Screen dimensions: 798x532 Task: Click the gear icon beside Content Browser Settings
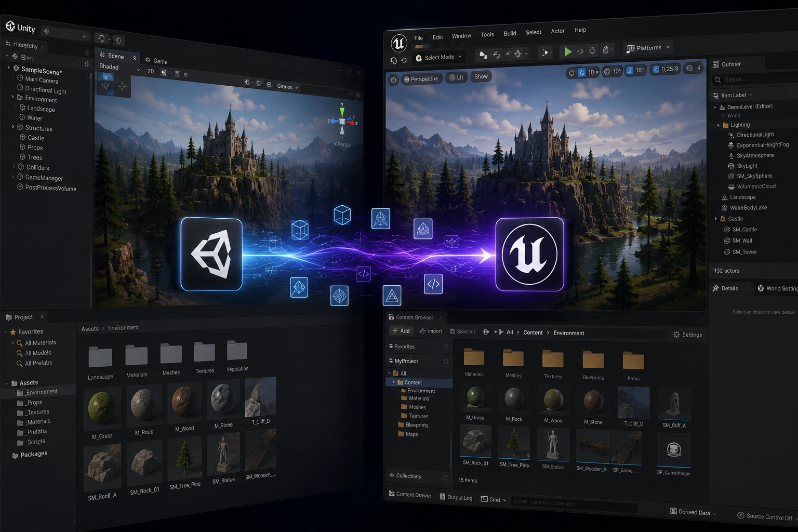pos(676,335)
